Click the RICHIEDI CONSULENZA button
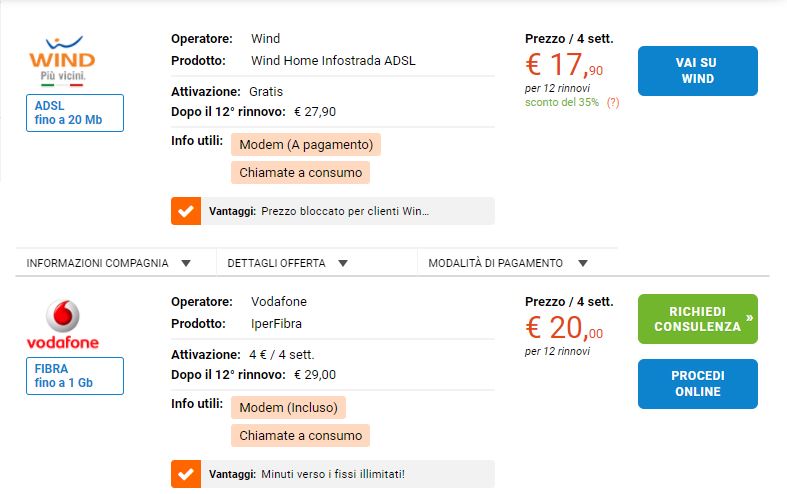 point(698,319)
